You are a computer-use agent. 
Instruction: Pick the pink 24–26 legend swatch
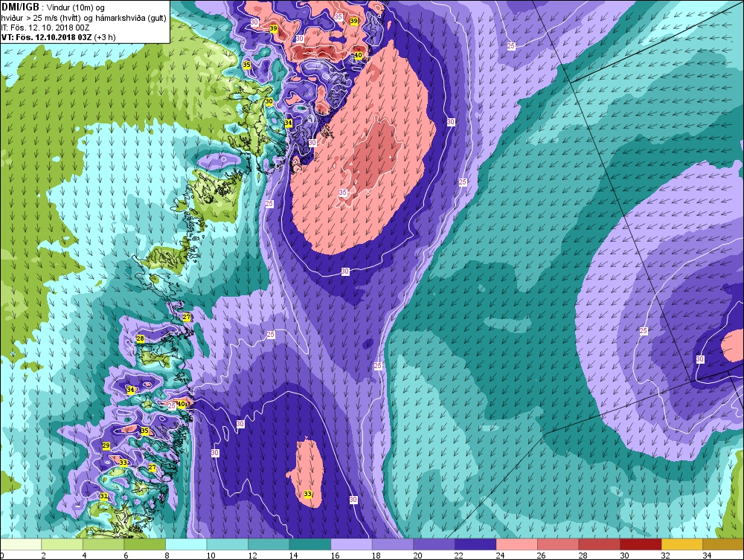(x=516, y=544)
